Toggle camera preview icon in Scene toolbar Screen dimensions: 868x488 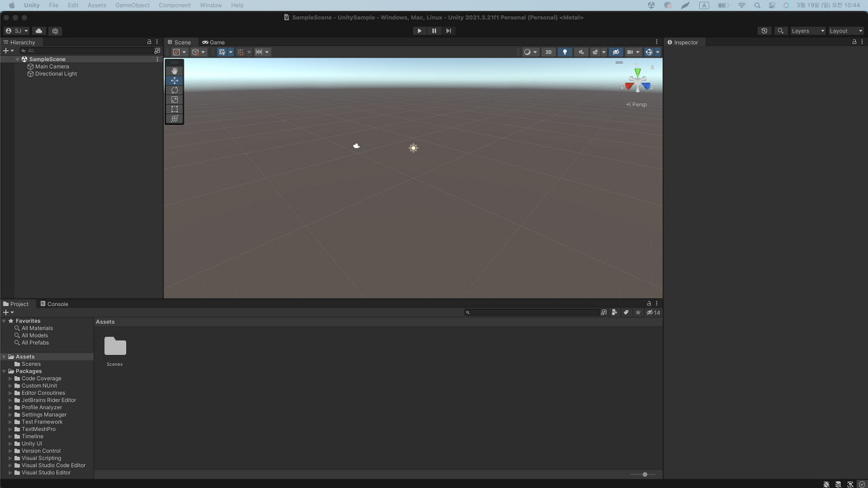(x=631, y=52)
